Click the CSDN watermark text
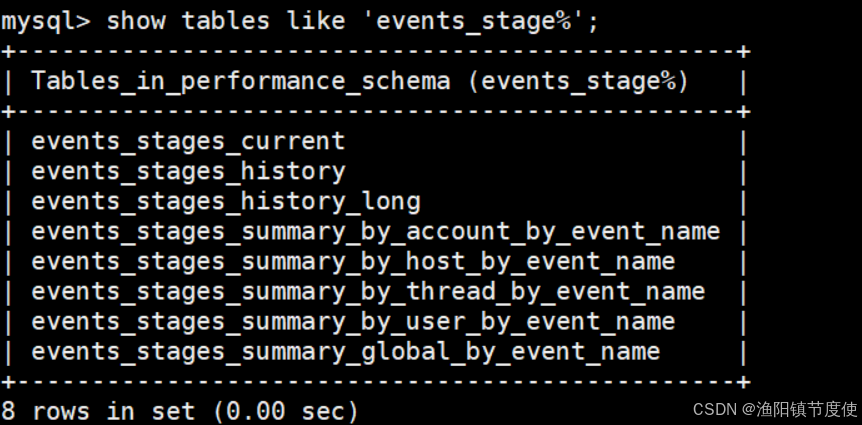 [x=716, y=409]
